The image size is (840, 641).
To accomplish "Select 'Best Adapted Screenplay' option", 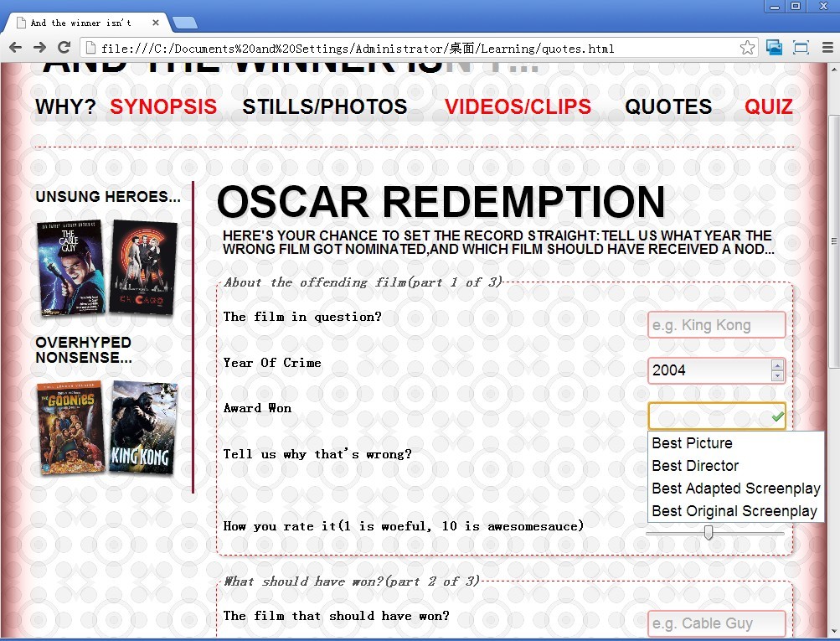I will [735, 489].
